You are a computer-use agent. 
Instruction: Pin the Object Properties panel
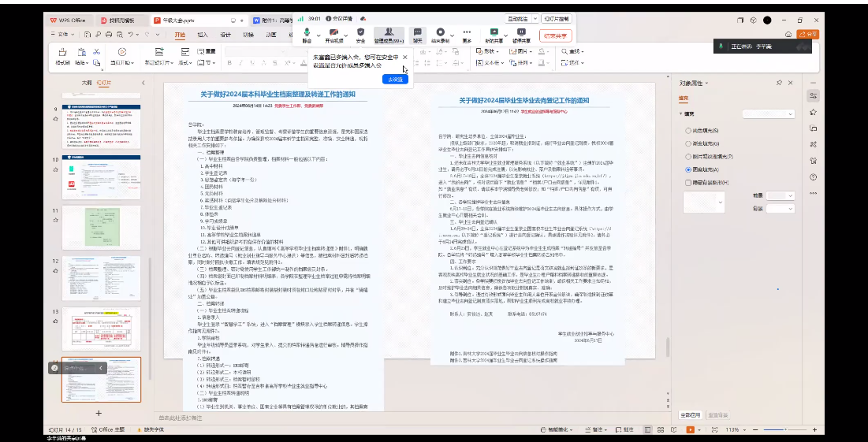click(x=779, y=83)
